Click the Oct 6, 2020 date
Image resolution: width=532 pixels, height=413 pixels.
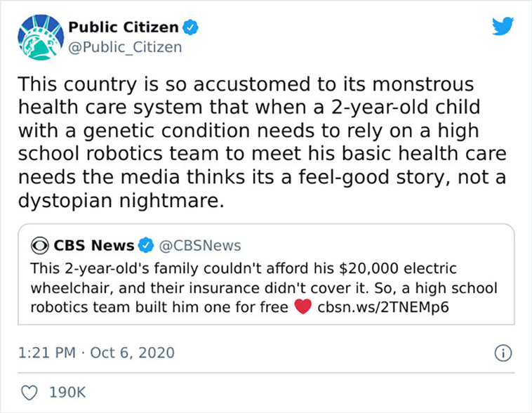click(x=133, y=353)
